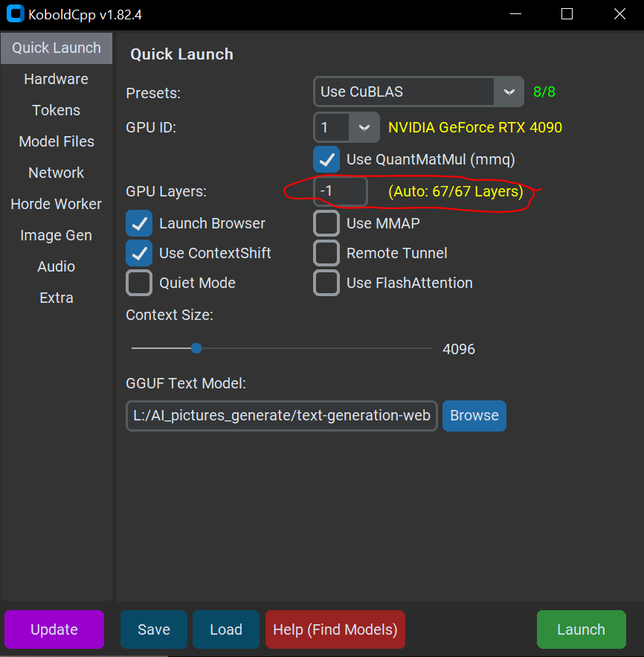644x657 pixels.
Task: Expand the Presets dropdown arrow
Action: coord(509,92)
